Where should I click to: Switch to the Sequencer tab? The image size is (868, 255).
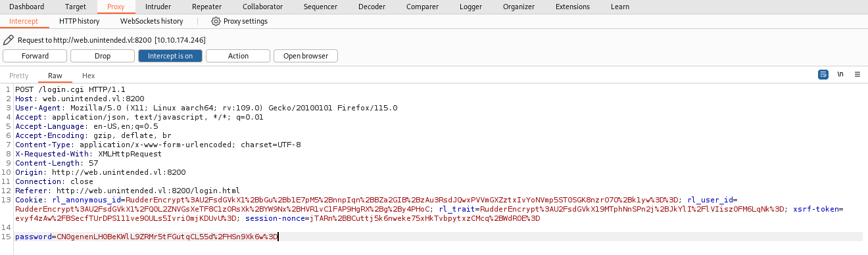click(x=320, y=7)
